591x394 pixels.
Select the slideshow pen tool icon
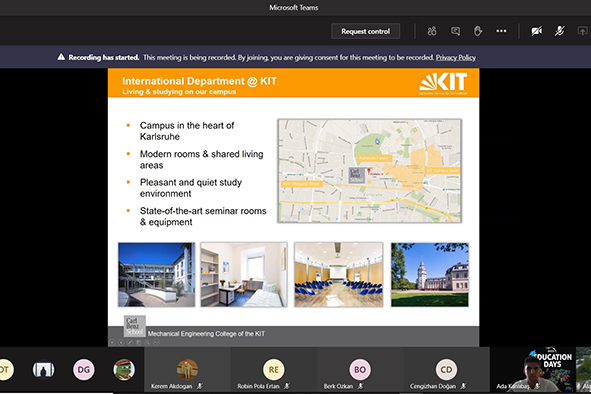[x=130, y=342]
